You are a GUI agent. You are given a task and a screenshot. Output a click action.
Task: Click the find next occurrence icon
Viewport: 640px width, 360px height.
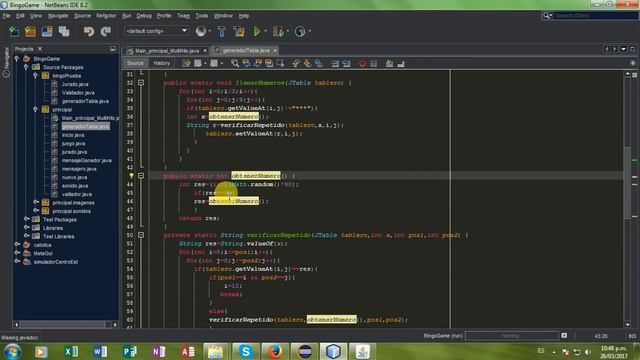click(x=258, y=63)
